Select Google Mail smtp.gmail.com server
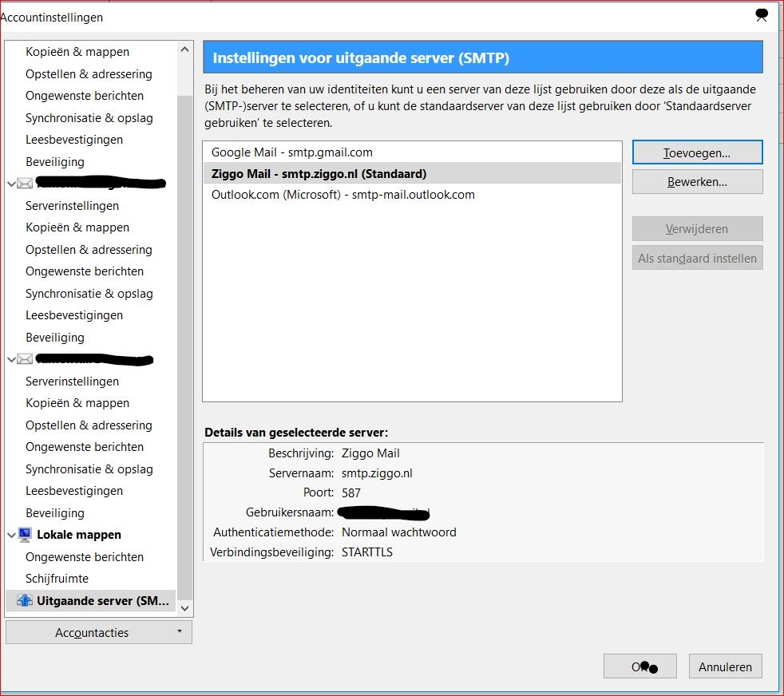The width and height of the screenshot is (784, 696). [x=412, y=152]
